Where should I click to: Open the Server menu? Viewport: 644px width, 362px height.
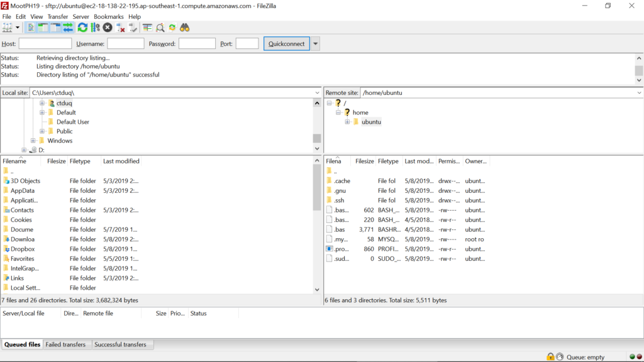(80, 17)
